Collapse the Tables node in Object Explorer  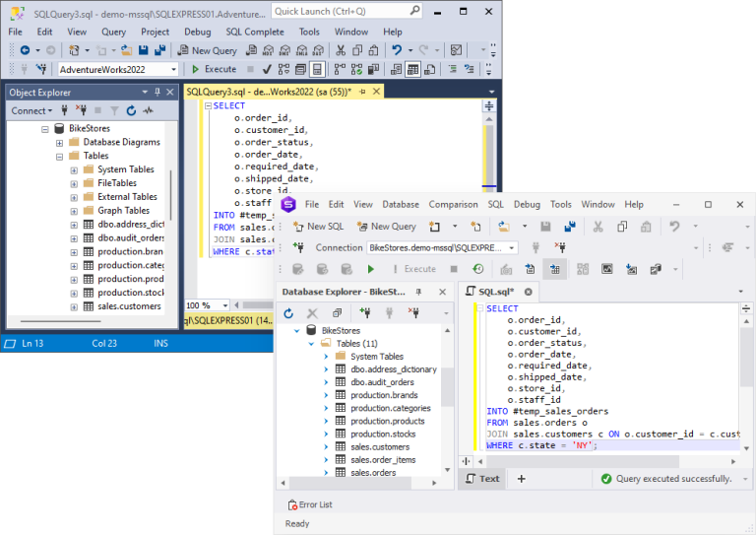point(60,156)
